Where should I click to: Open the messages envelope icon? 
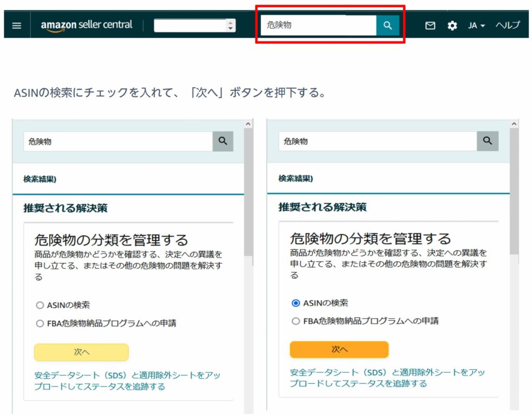pos(430,25)
